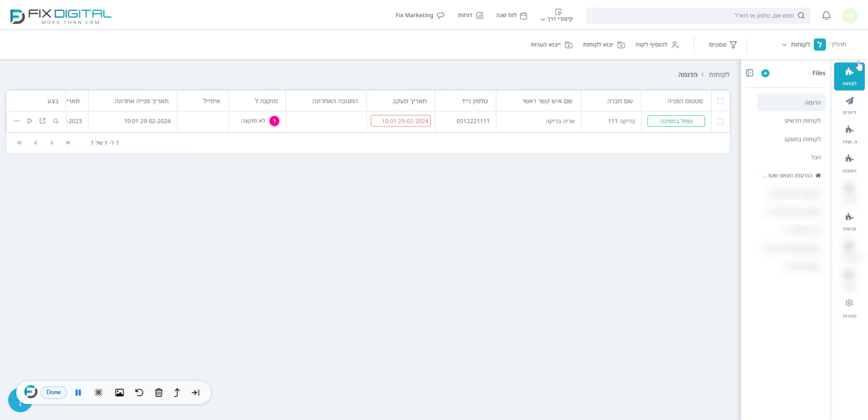
Task: Click the arrow-to-bar icon in the recorder toolbar
Action: point(196,392)
